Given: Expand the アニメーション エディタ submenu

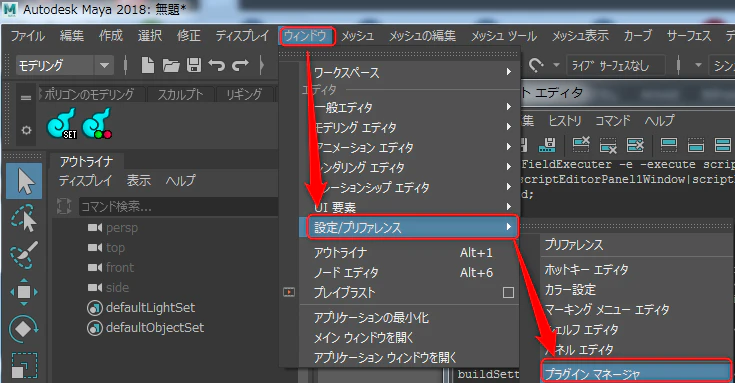Looking at the screenshot, I should pyautogui.click(x=409, y=147).
